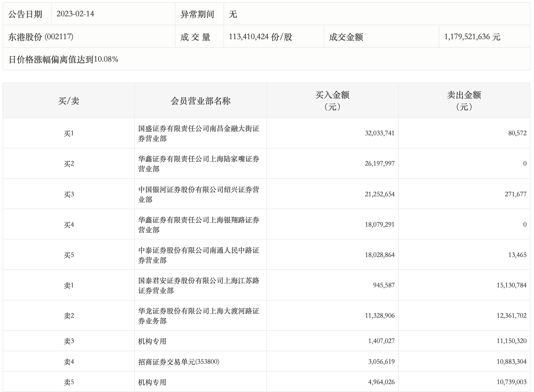Screen dimensions: 534x392
Task: Open 国盛证券南昌金融大街证券营业部 entry
Action: coord(198,134)
